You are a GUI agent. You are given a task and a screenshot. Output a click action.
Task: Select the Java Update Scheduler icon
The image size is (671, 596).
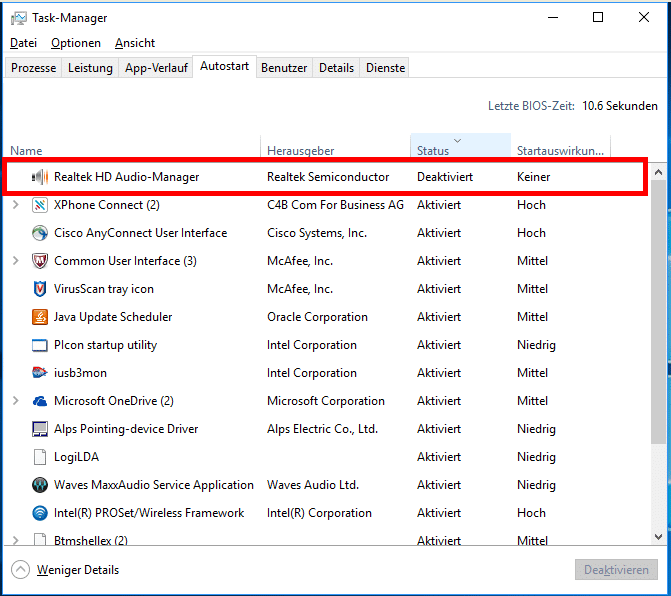40,317
